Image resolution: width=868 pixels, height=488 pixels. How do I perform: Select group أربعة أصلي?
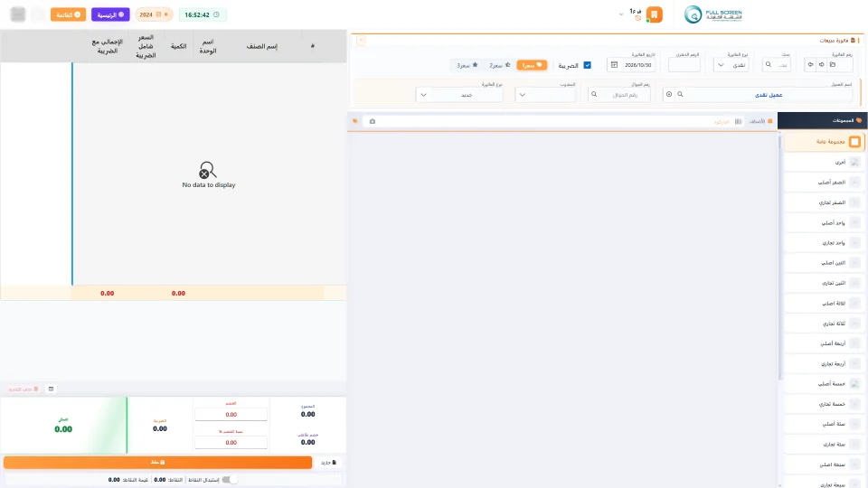click(x=825, y=343)
